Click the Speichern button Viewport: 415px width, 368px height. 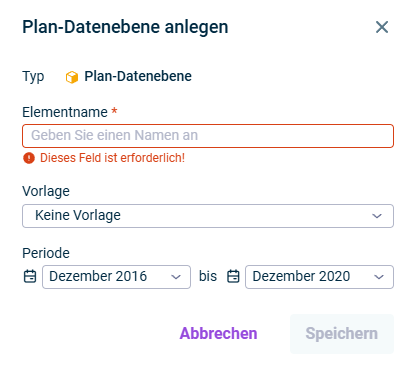click(342, 334)
